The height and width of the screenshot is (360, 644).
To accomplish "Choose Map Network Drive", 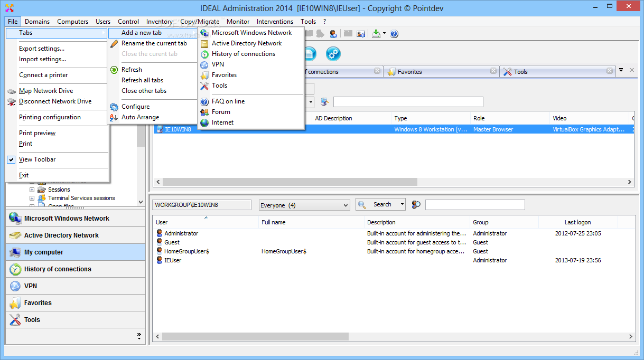I will [x=46, y=91].
